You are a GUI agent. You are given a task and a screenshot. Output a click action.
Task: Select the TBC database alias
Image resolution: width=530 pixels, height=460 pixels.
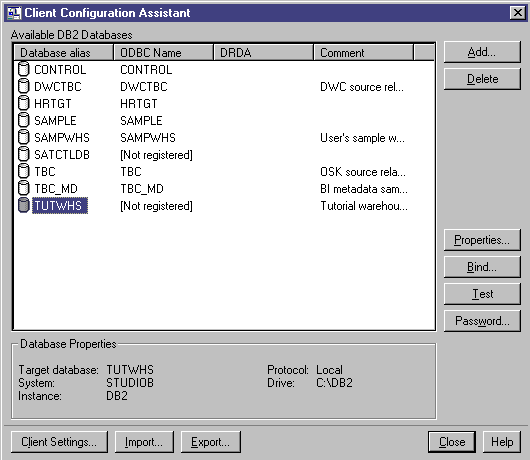click(x=45, y=172)
